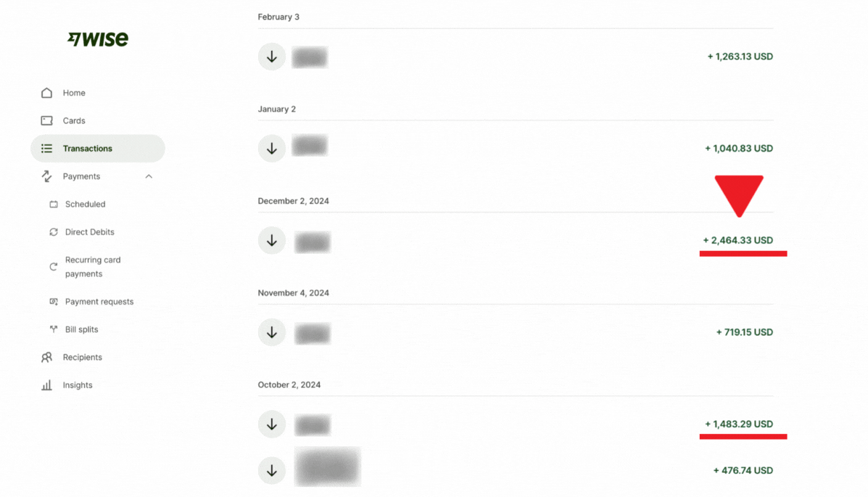
Task: Open the +1,263.13 USD transaction amount
Action: click(740, 57)
